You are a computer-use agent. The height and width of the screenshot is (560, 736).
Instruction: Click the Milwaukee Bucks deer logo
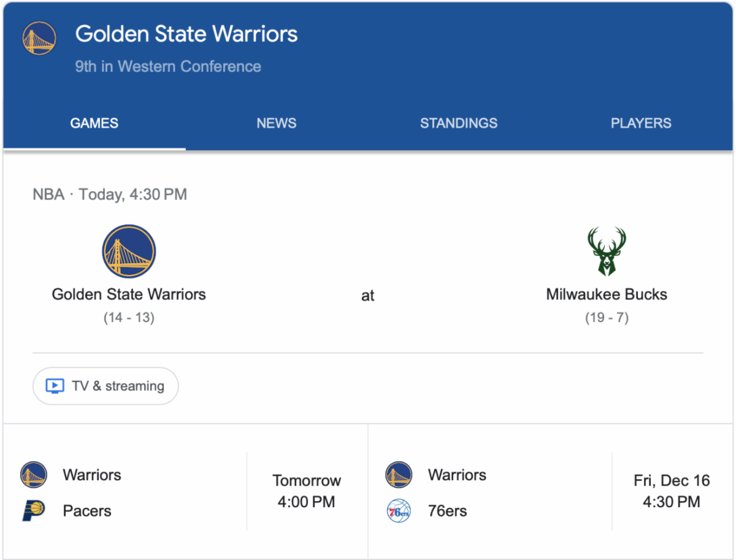click(x=607, y=251)
